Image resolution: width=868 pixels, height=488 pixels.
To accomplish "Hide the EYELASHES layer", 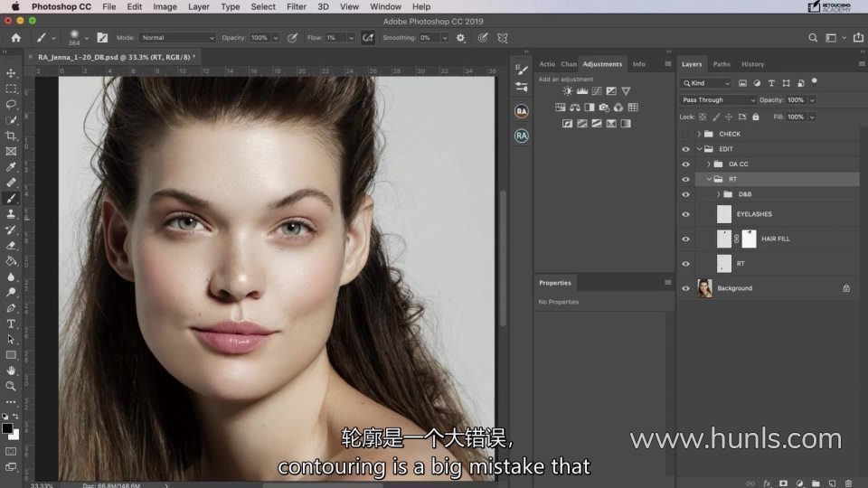I will click(686, 214).
